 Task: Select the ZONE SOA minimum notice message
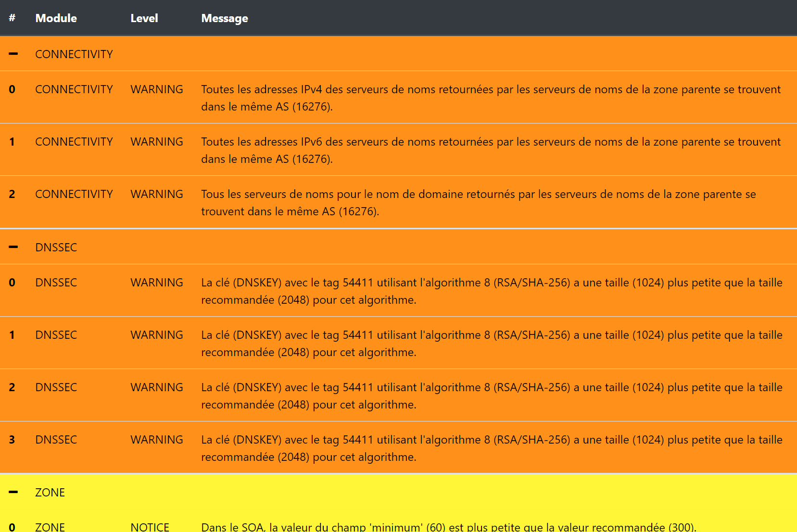coord(449,527)
